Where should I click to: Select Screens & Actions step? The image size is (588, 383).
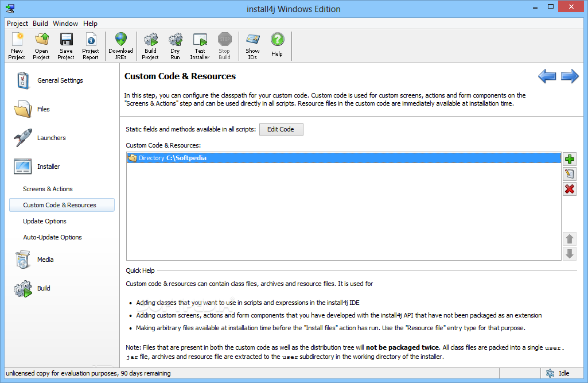[x=48, y=189]
